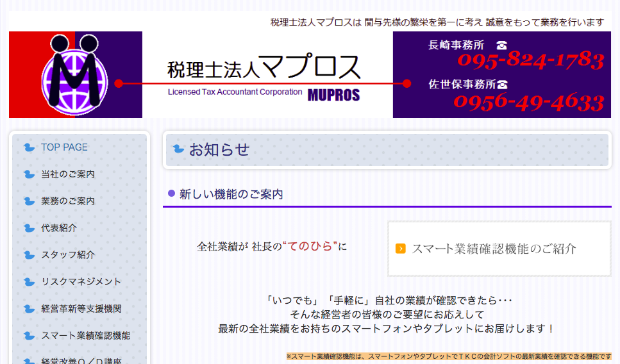Click the MUPROS globe logo with M
The width and height of the screenshot is (620, 364).
point(75,74)
